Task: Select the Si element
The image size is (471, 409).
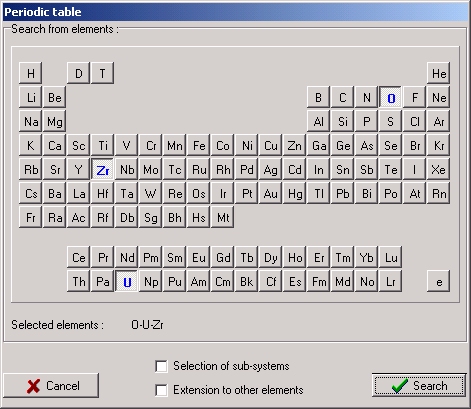Action: click(x=343, y=122)
